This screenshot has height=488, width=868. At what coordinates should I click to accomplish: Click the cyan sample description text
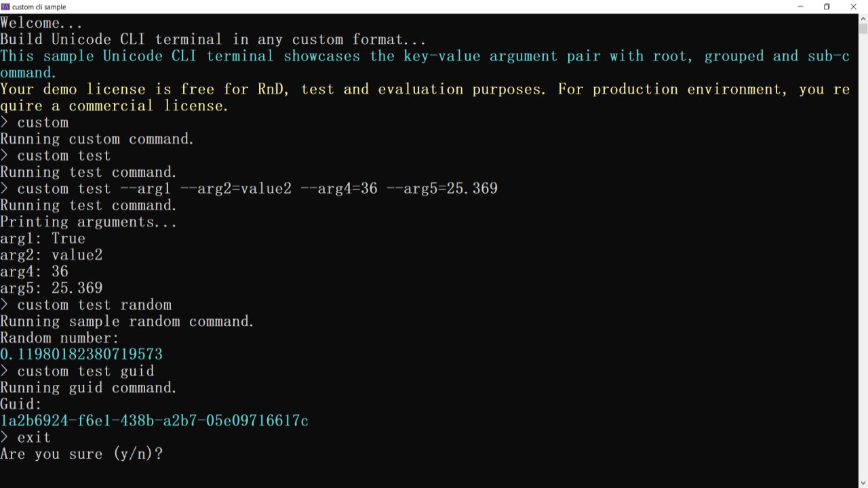[425, 64]
